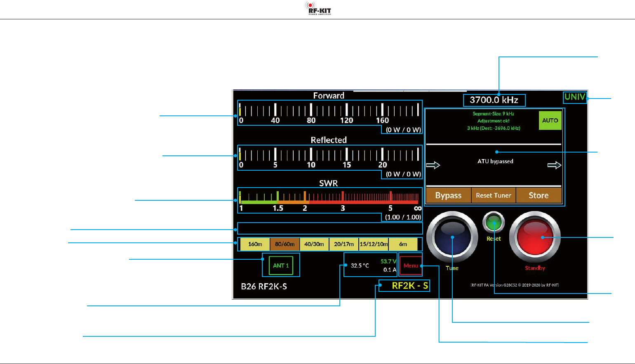Click the right arrow in tuner panel
The width and height of the screenshot is (635, 364).
click(x=554, y=165)
